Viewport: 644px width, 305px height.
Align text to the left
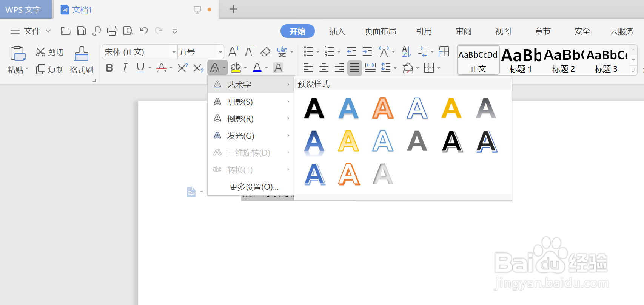coord(308,68)
